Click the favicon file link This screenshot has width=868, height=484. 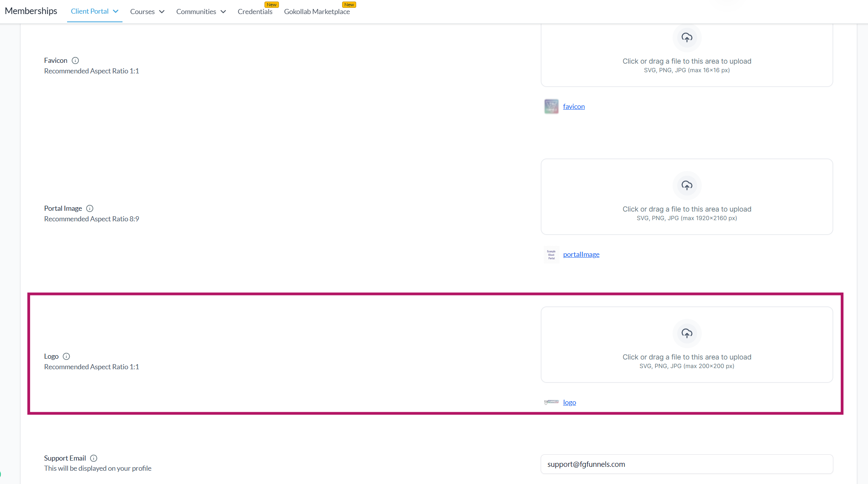tap(573, 107)
